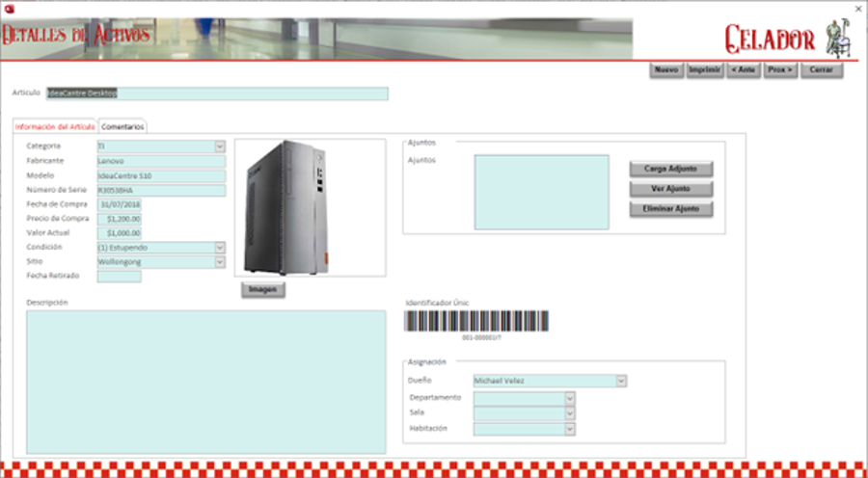Switch to the Comentarios tab
868x478 pixels.
pos(122,126)
